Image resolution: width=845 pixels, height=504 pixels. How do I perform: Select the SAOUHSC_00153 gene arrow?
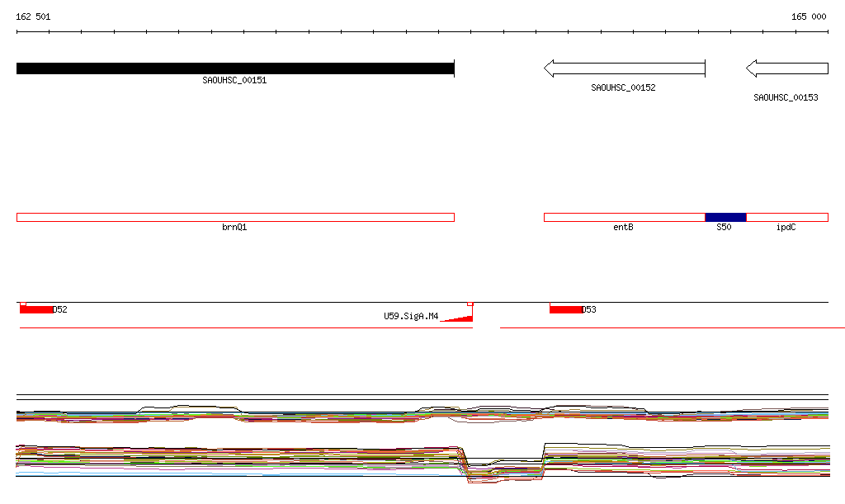click(x=786, y=68)
